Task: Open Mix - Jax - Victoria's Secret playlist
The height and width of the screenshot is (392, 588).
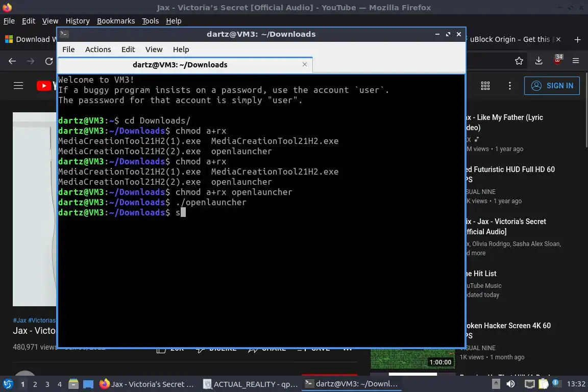Action: pos(506,227)
